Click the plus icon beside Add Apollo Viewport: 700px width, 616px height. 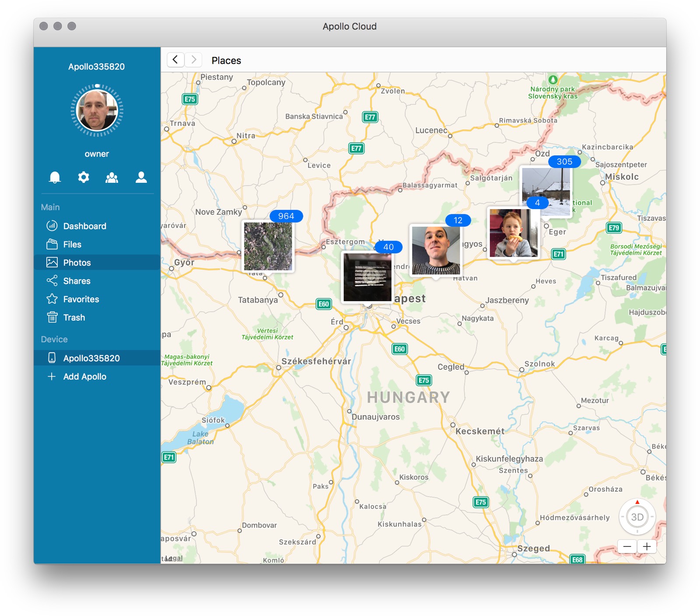coord(52,376)
